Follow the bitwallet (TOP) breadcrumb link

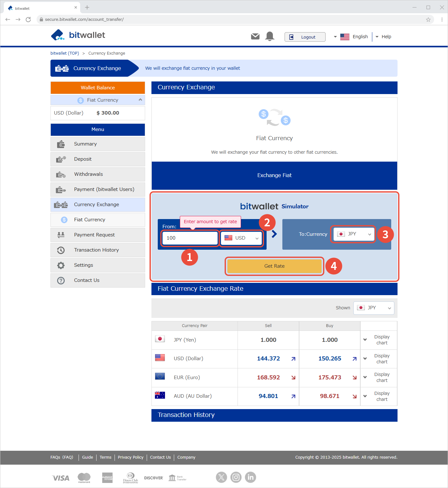tap(65, 53)
